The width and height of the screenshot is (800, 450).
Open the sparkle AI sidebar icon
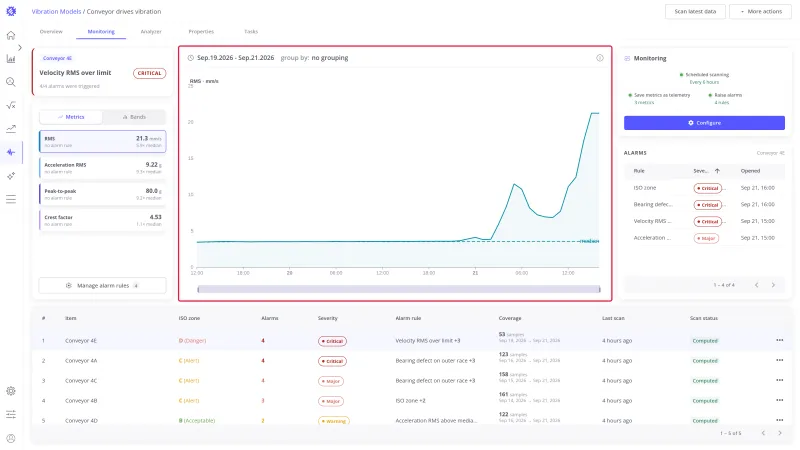pos(11,176)
